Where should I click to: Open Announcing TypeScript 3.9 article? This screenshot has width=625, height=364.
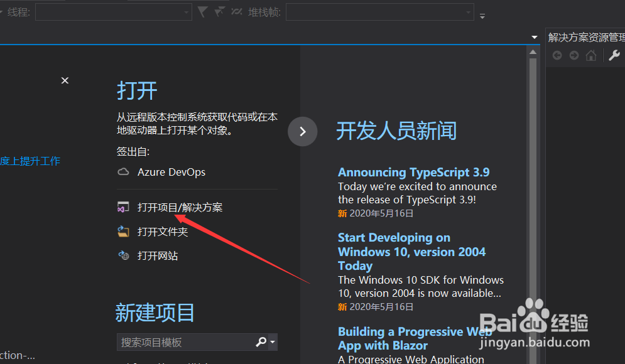[414, 172]
